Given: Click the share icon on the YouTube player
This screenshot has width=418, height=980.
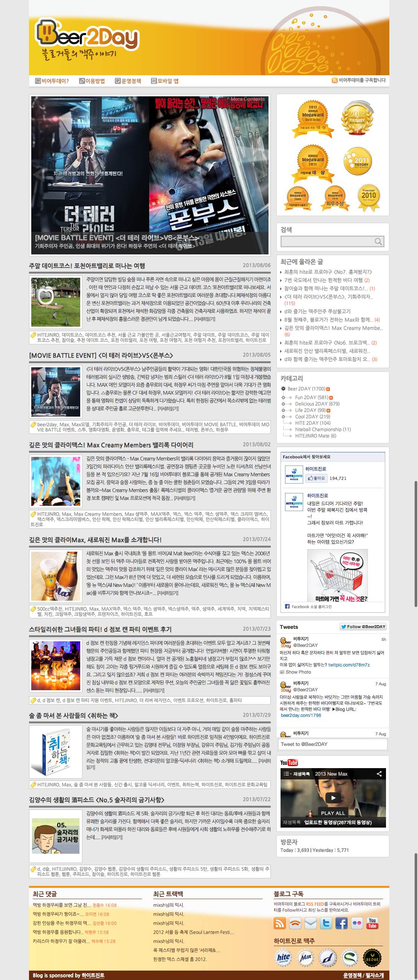Looking at the screenshot, I should [x=379, y=774].
